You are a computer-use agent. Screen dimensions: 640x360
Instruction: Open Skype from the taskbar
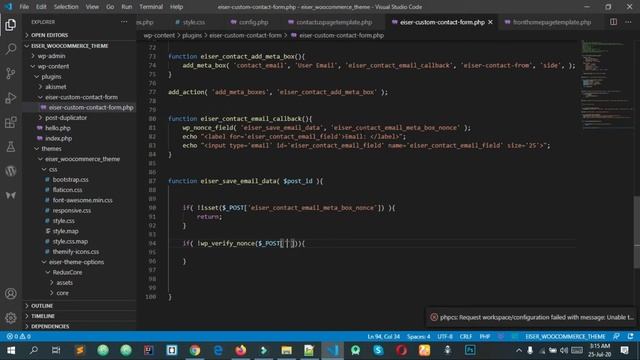[x=378, y=350]
